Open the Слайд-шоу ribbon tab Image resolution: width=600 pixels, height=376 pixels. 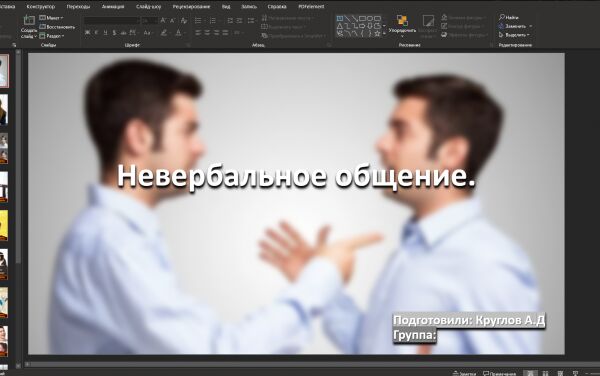pos(148,7)
